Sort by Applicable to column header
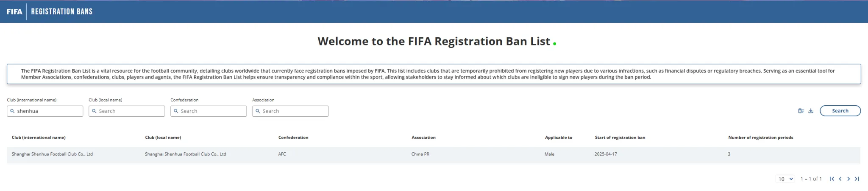868x191 pixels. [x=558, y=138]
